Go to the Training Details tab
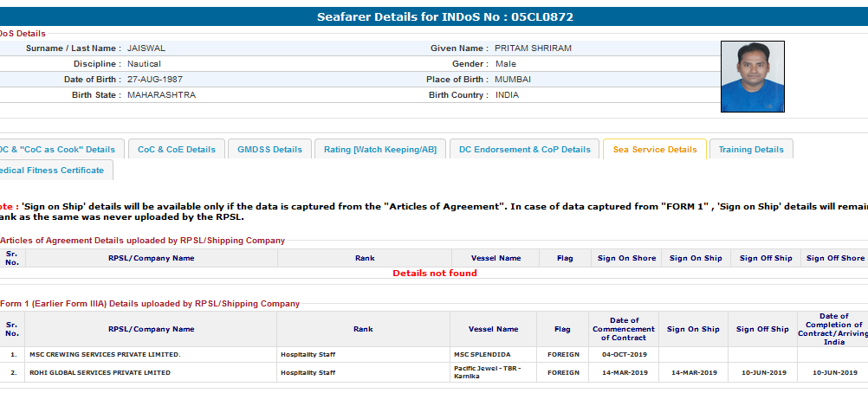The image size is (868, 406). [x=751, y=149]
